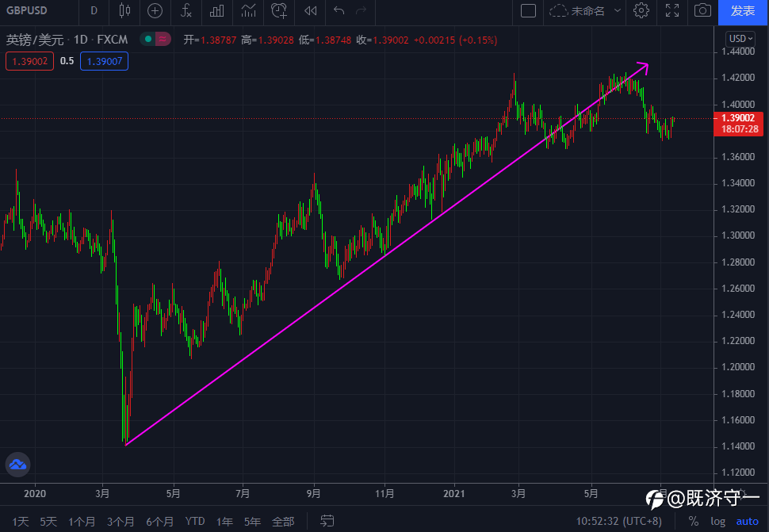Select the YTD date range
This screenshot has width=769, height=532.
tap(195, 521)
